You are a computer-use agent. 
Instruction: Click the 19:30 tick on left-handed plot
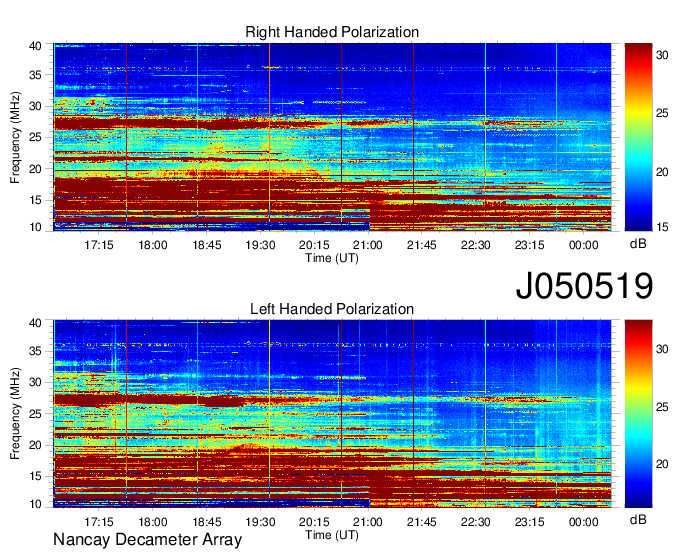tap(261, 522)
